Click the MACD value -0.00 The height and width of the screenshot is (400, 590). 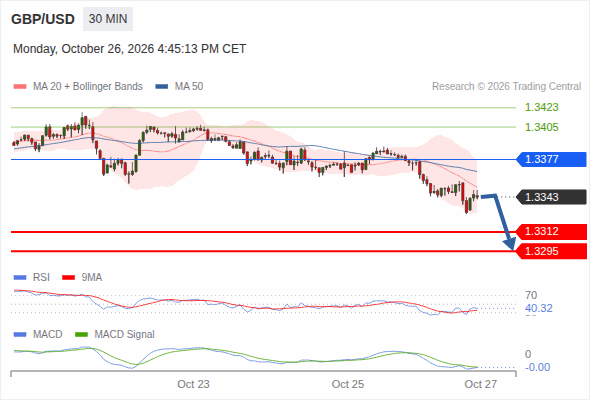[537, 367]
